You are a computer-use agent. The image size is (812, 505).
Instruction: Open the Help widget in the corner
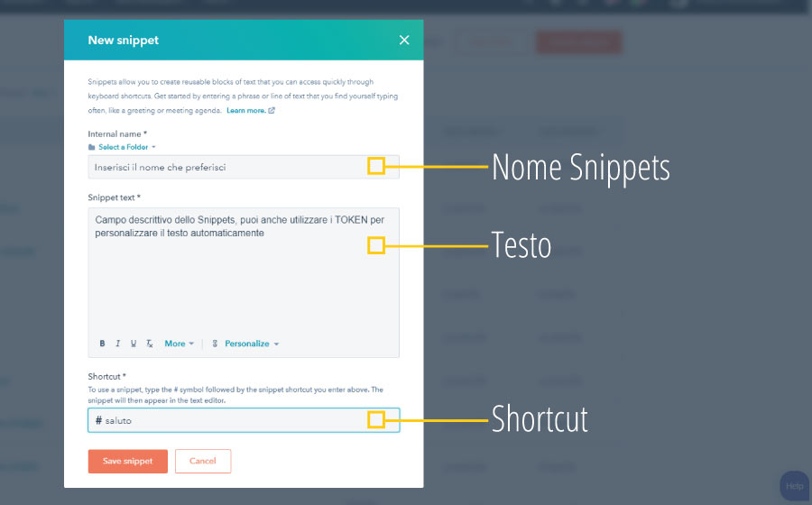[794, 486]
